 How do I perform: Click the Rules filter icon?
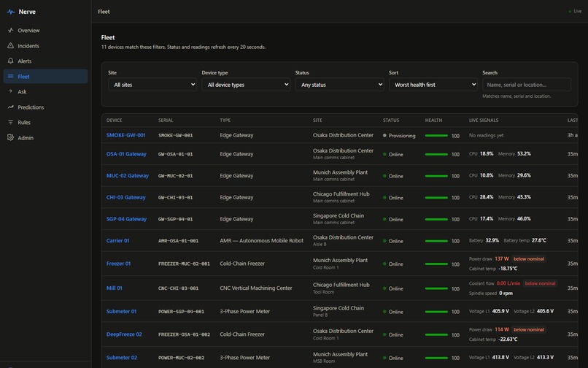(x=10, y=123)
